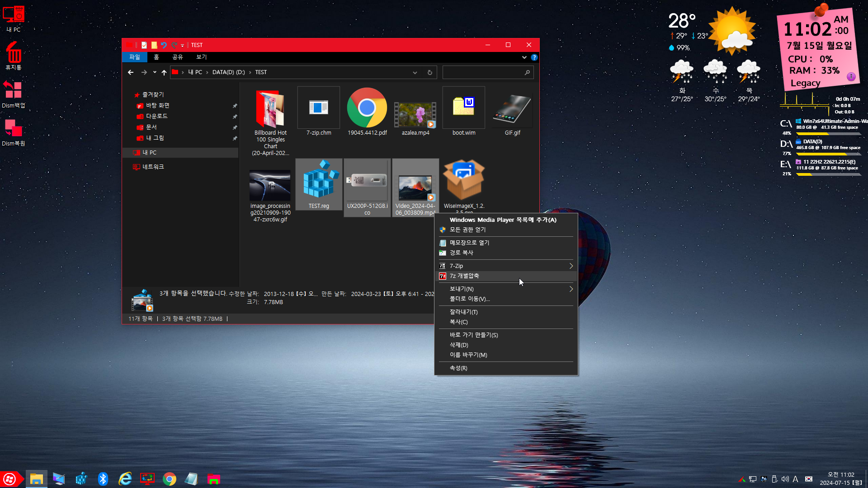868x488 pixels.
Task: Select the WiseImageX box icon
Action: [464, 180]
